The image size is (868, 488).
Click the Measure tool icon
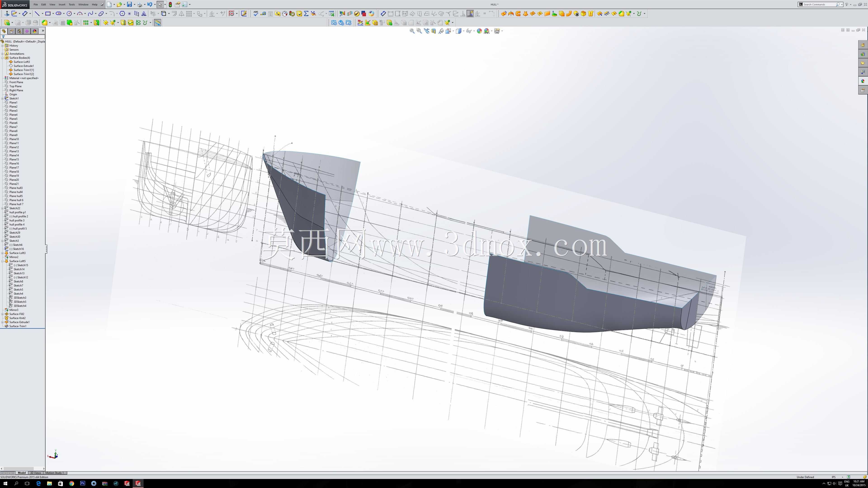(x=263, y=14)
